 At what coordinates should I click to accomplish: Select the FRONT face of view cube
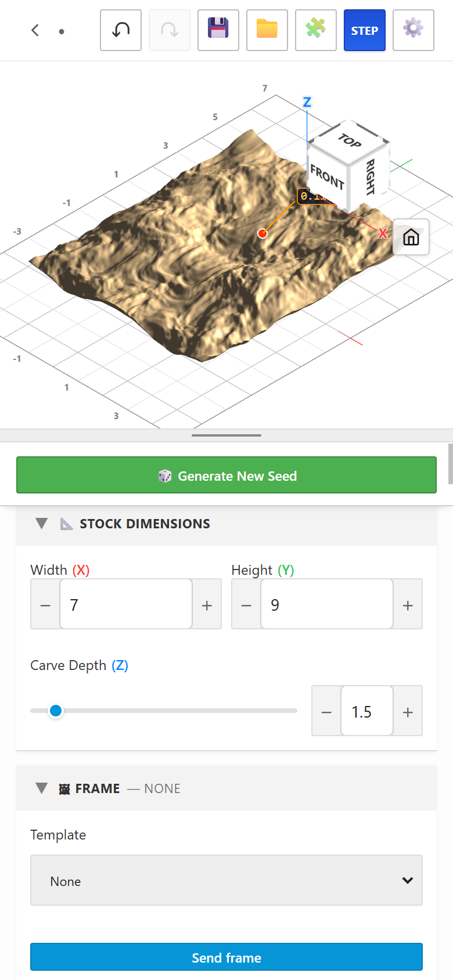pyautogui.click(x=327, y=176)
